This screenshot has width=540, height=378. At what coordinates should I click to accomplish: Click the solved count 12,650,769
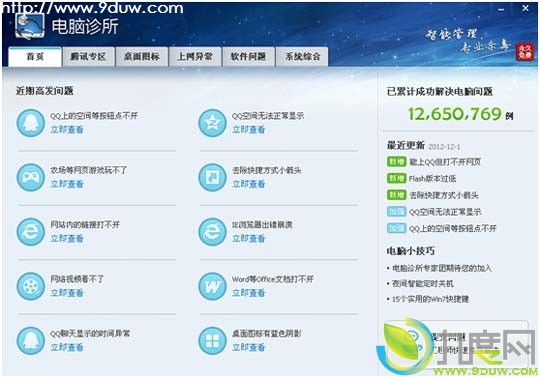pyautogui.click(x=455, y=114)
